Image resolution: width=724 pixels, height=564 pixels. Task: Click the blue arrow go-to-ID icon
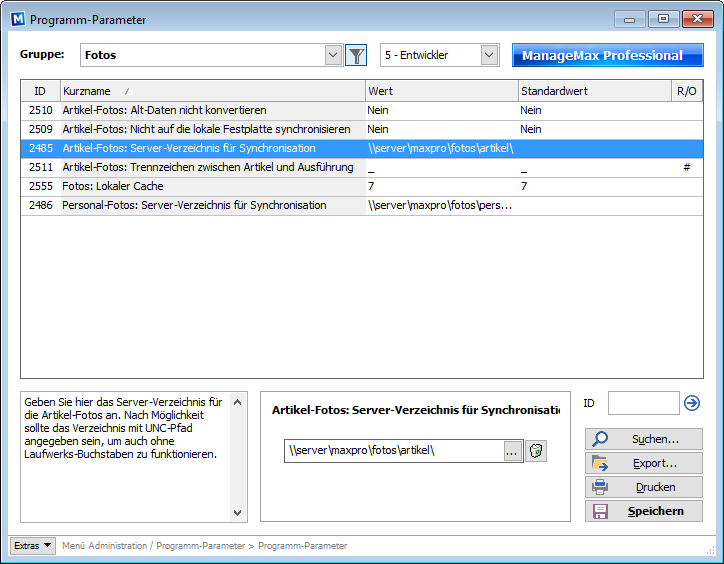tap(692, 403)
